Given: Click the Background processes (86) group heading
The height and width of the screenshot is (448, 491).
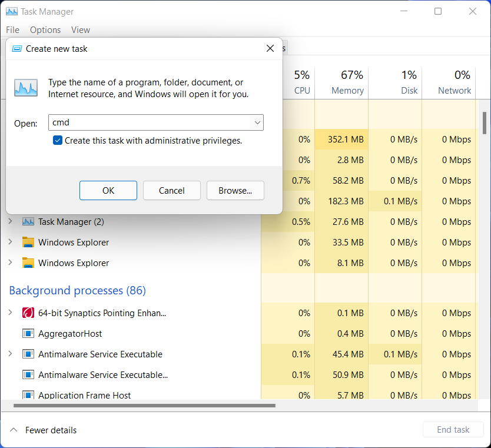Looking at the screenshot, I should [77, 291].
